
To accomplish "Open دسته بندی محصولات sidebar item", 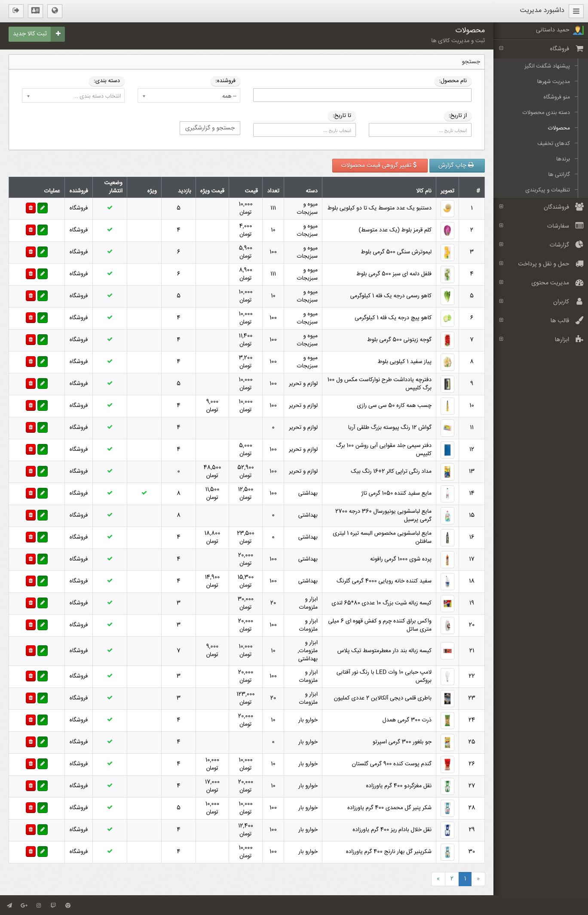I will (x=546, y=112).
